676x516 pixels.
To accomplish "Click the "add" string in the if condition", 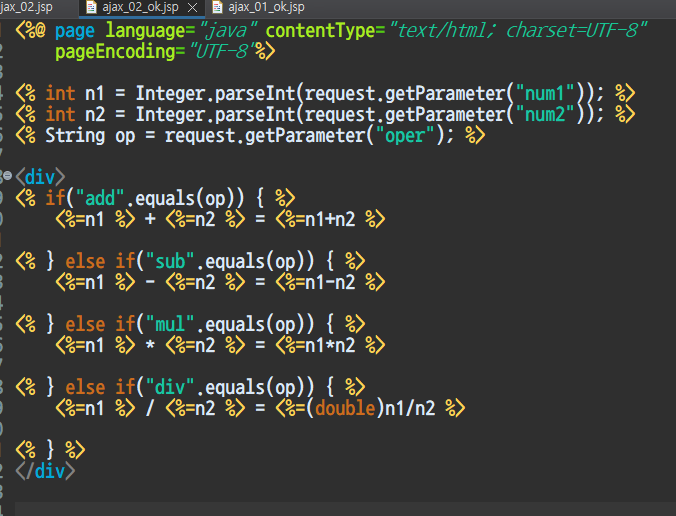I will pyautogui.click(x=100, y=198).
